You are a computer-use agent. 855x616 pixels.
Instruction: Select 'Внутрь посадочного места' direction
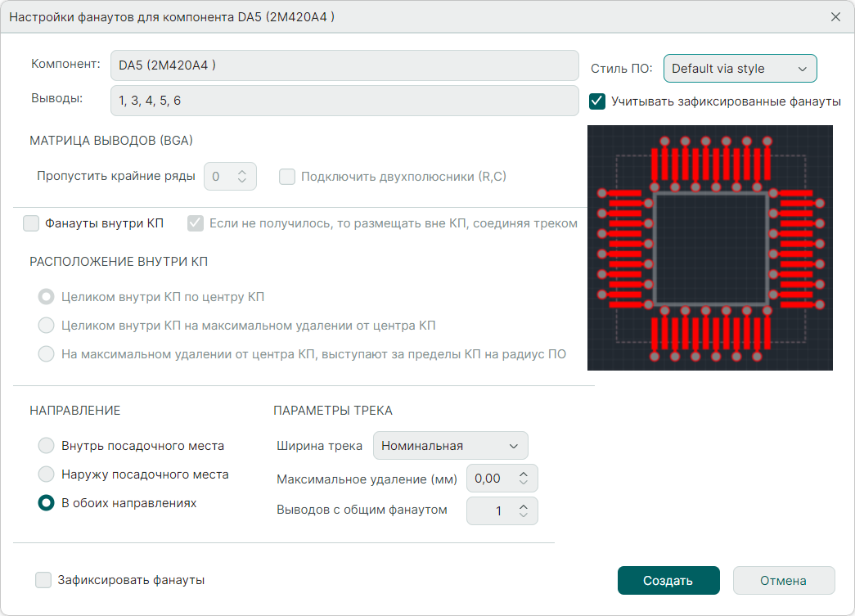point(47,446)
